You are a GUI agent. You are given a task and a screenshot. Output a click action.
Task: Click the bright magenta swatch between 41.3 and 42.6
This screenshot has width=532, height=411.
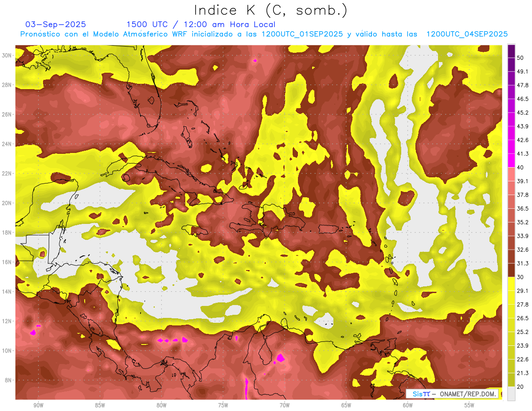511,147
